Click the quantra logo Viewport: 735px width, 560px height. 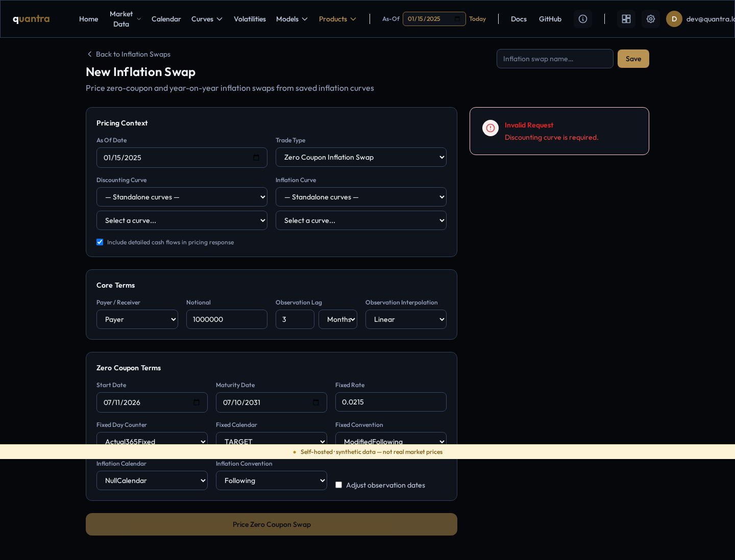coord(31,19)
